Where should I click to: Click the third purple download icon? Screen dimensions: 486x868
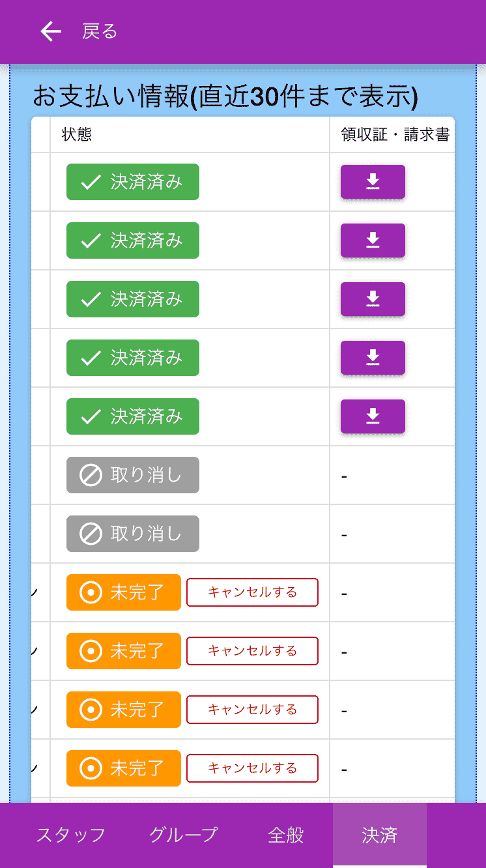[372, 299]
